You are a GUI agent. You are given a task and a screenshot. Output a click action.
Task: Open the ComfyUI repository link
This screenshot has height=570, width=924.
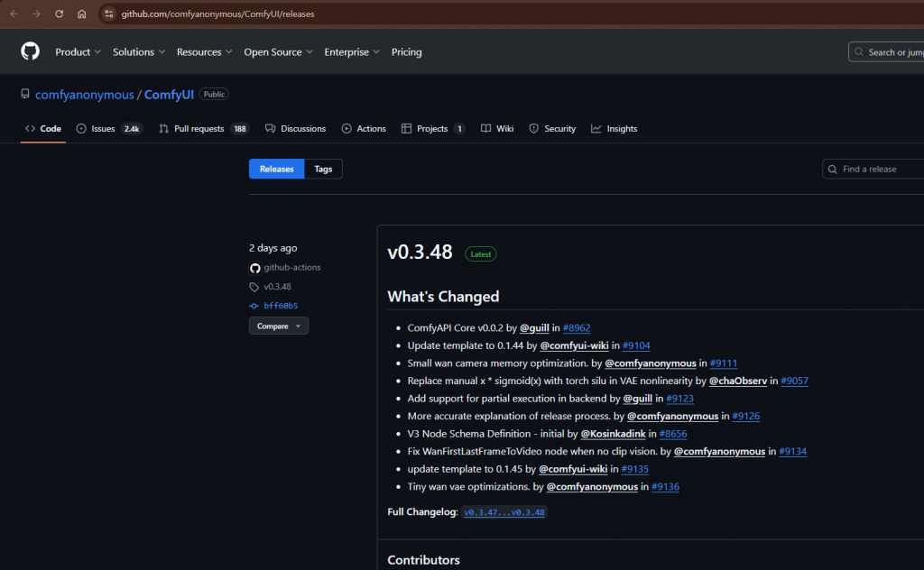pyautogui.click(x=169, y=94)
